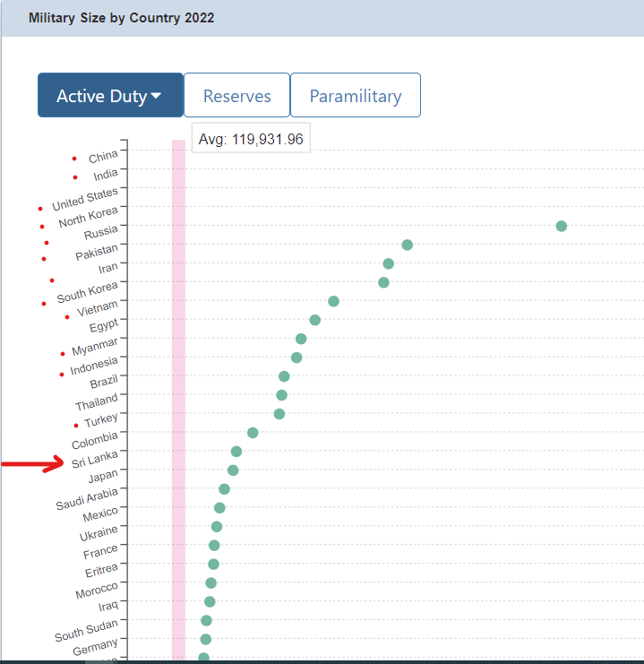Click the Saudi Arabia data point dot
The height and width of the screenshot is (664, 644).
click(225, 489)
